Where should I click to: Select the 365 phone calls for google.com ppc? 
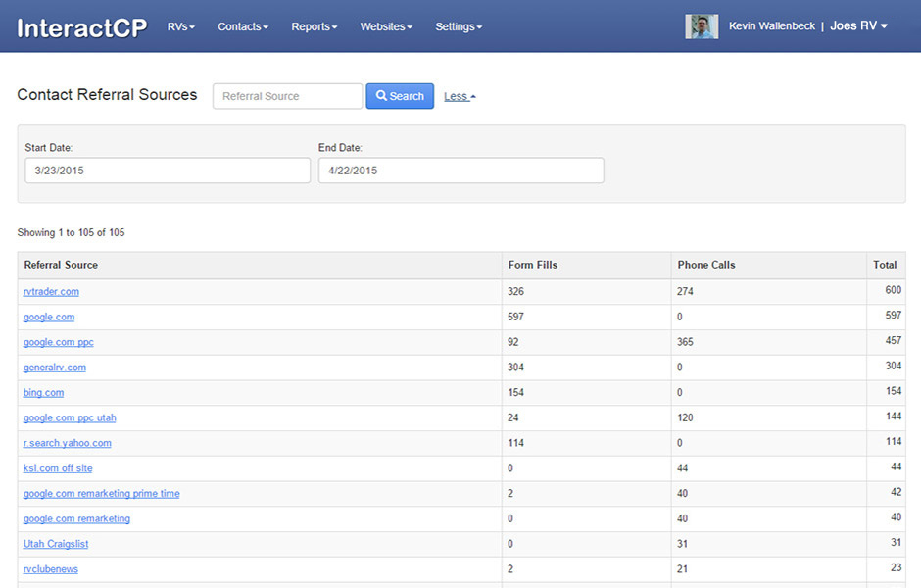click(768, 342)
